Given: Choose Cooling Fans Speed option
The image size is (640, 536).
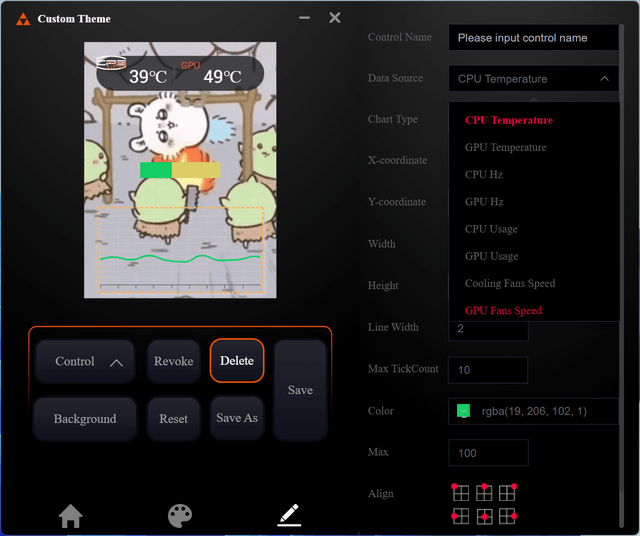Looking at the screenshot, I should point(510,283).
